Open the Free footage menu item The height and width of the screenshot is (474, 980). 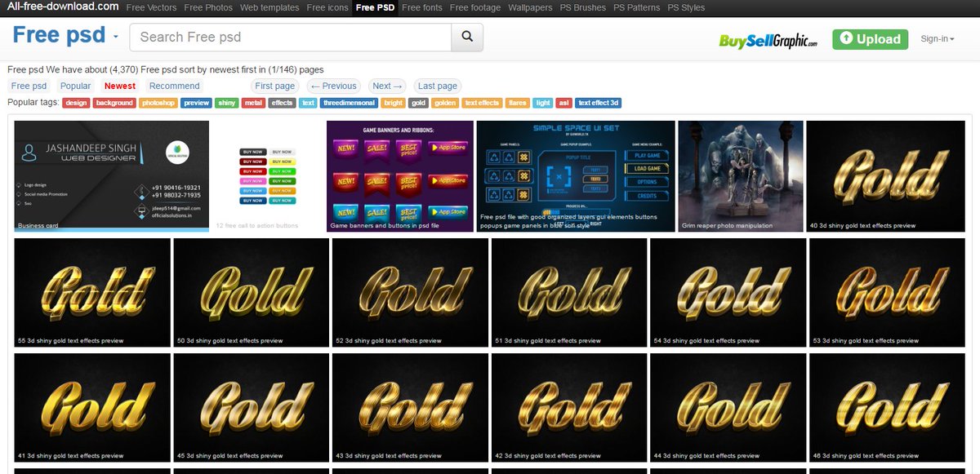point(475,8)
